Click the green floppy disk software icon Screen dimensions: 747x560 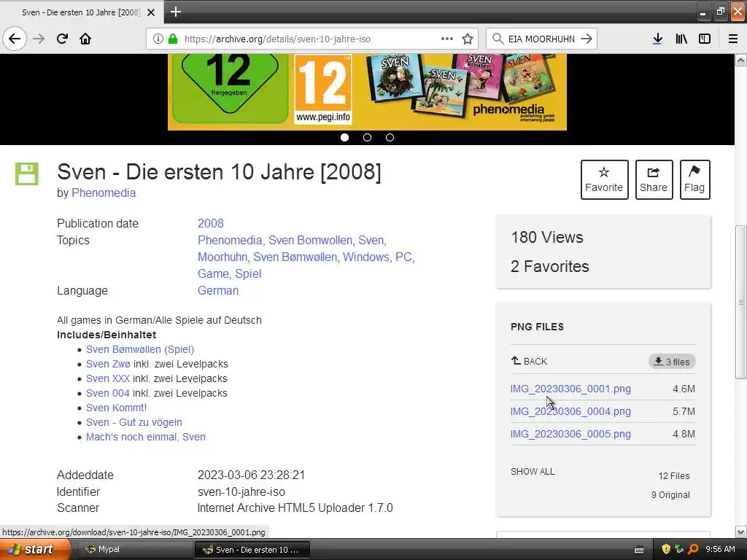(27, 174)
